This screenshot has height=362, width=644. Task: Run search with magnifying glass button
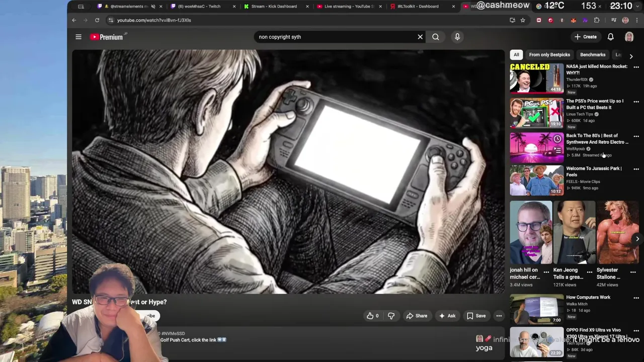pos(436,37)
